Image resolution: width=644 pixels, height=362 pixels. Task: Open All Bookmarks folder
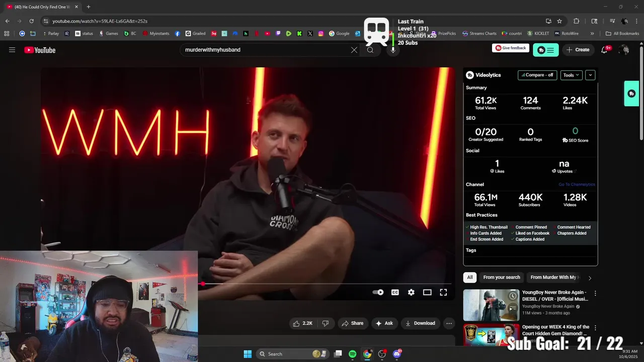coord(622,34)
